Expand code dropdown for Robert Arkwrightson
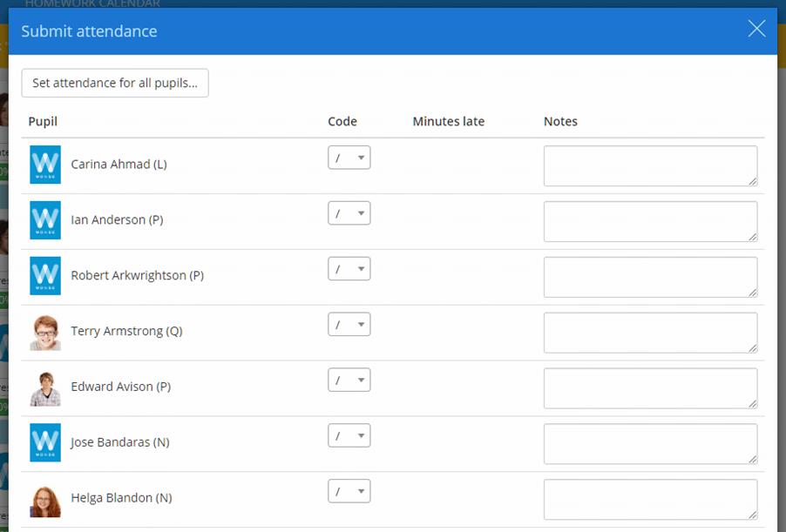The height and width of the screenshot is (532, 786). 349,269
